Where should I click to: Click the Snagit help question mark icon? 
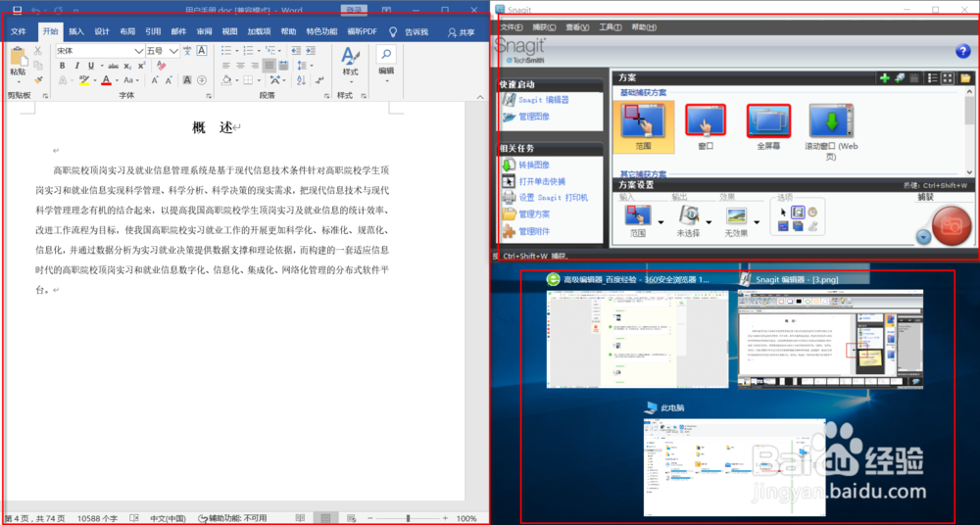click(x=962, y=52)
